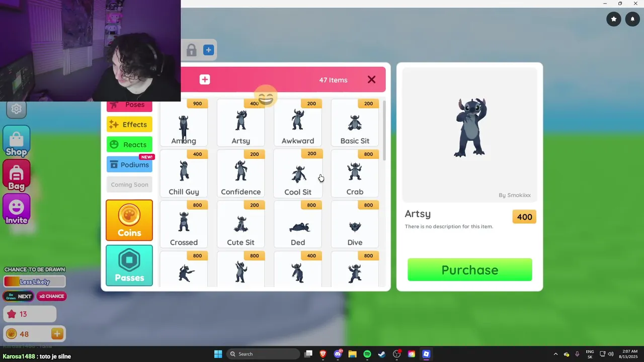
Task: Select the Cute Sit pose item
Action: point(240,224)
